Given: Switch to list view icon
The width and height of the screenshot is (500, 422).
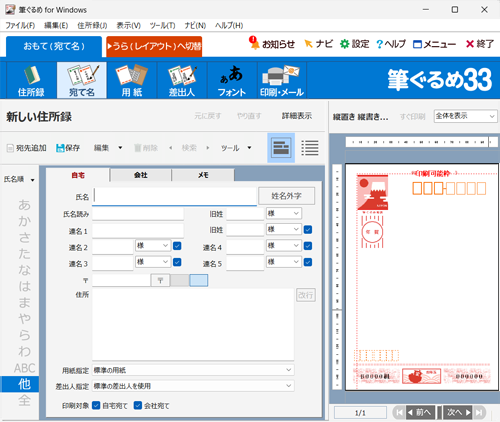Looking at the screenshot, I should (310, 148).
